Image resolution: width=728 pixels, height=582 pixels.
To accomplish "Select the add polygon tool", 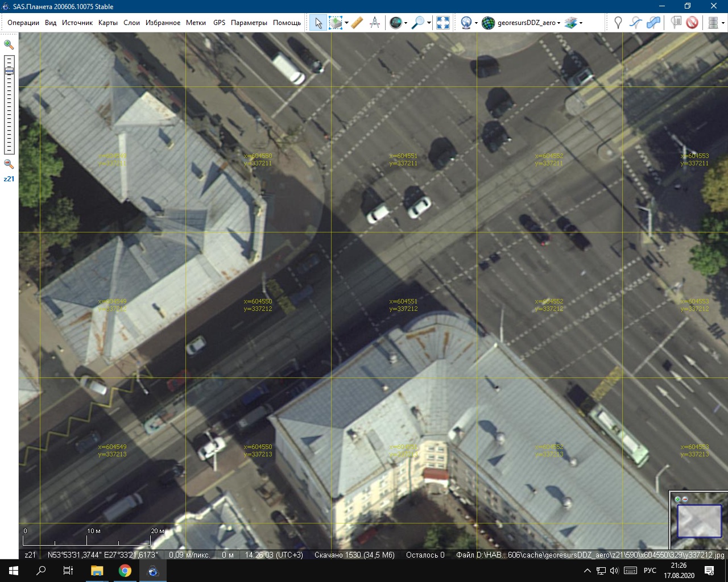I will [654, 23].
